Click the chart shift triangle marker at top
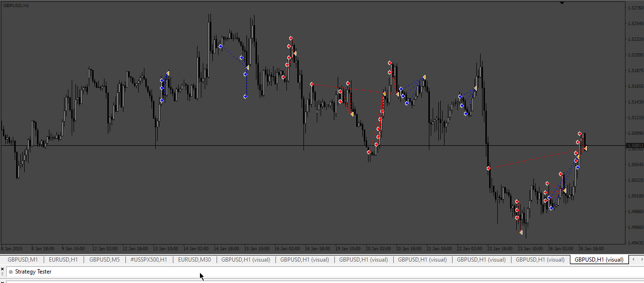 (x=562, y=3)
